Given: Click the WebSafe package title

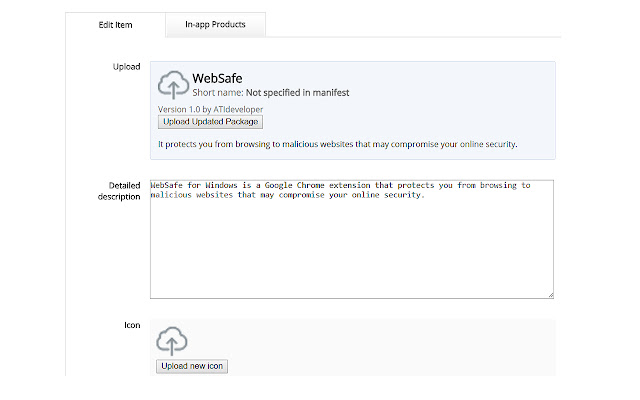Looking at the screenshot, I should click(217, 77).
